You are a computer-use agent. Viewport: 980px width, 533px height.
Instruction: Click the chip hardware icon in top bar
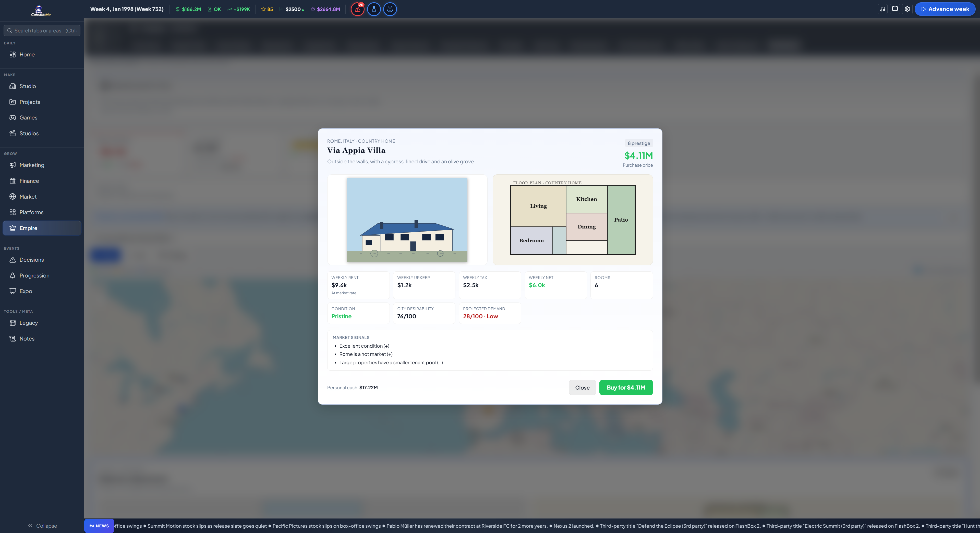[x=390, y=9]
